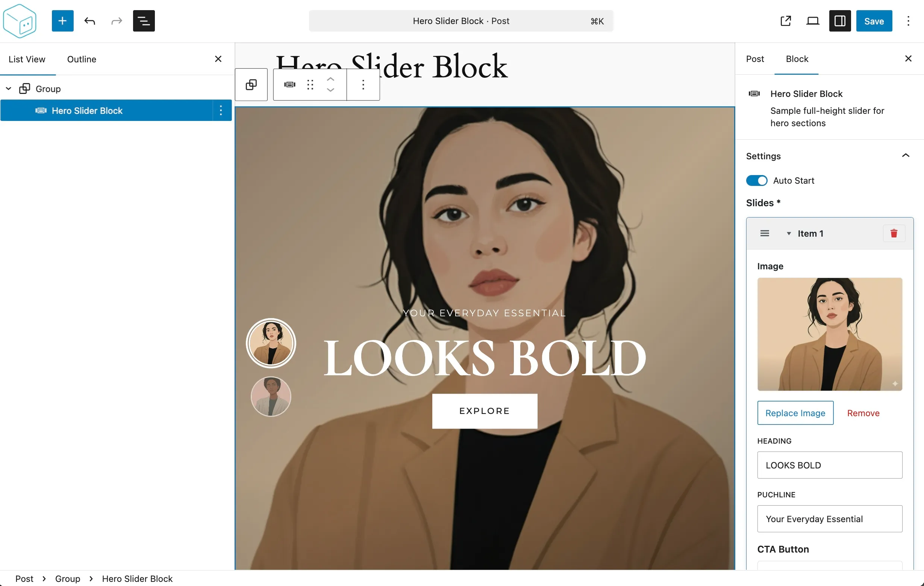Focus the Puchline input field

[x=830, y=518]
